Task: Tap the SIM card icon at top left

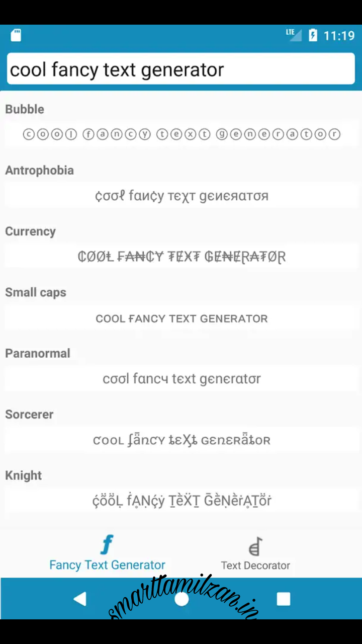Action: click(15, 35)
